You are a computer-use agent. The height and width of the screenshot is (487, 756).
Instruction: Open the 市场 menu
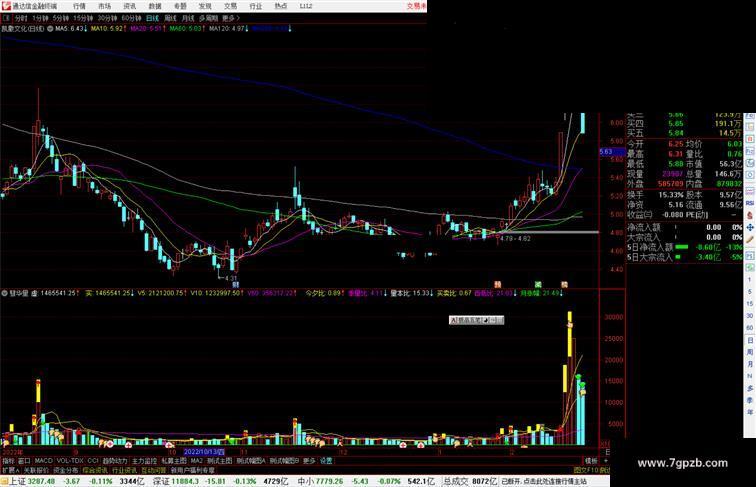click(x=104, y=6)
